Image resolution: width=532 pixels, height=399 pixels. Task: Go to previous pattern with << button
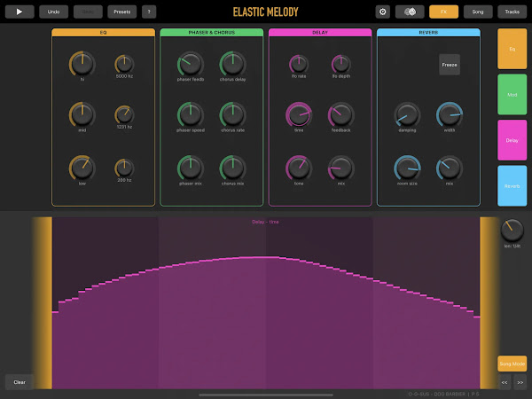pos(505,382)
